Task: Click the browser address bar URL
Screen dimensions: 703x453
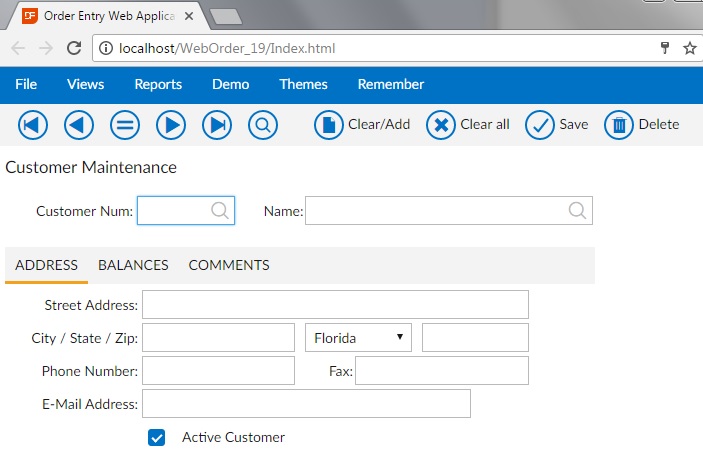Action: click(x=227, y=48)
